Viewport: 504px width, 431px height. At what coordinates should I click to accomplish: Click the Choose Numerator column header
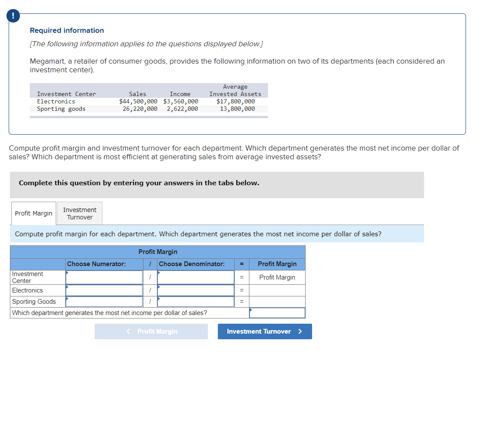click(105, 264)
